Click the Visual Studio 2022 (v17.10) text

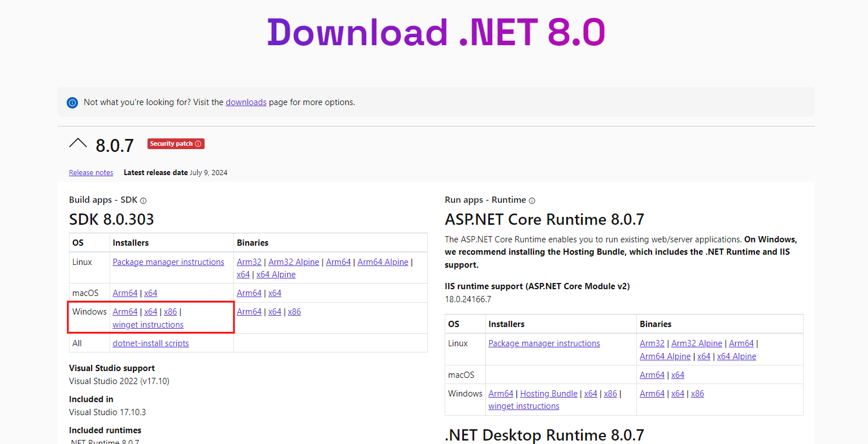[x=119, y=381]
